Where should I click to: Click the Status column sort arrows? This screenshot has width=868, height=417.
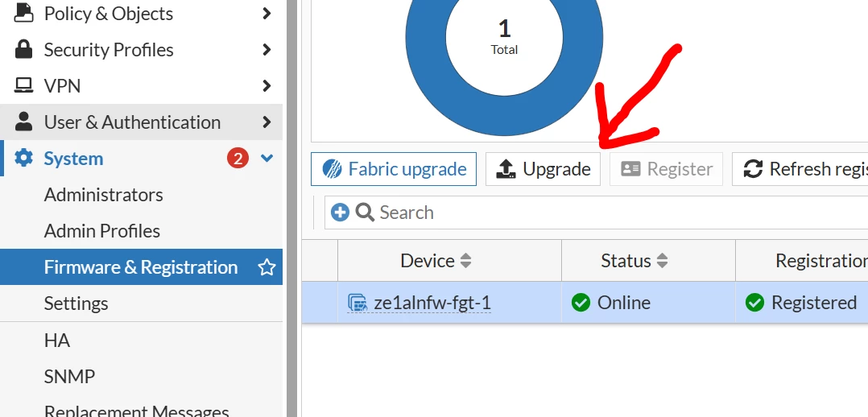point(662,261)
